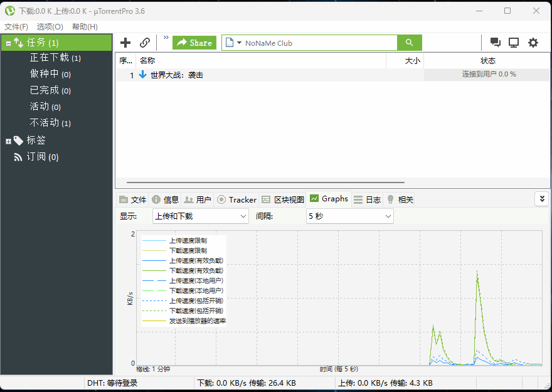Viewport: 552px width, 392px height.
Task: Collapse the 任务 tree node
Action: click(8, 43)
